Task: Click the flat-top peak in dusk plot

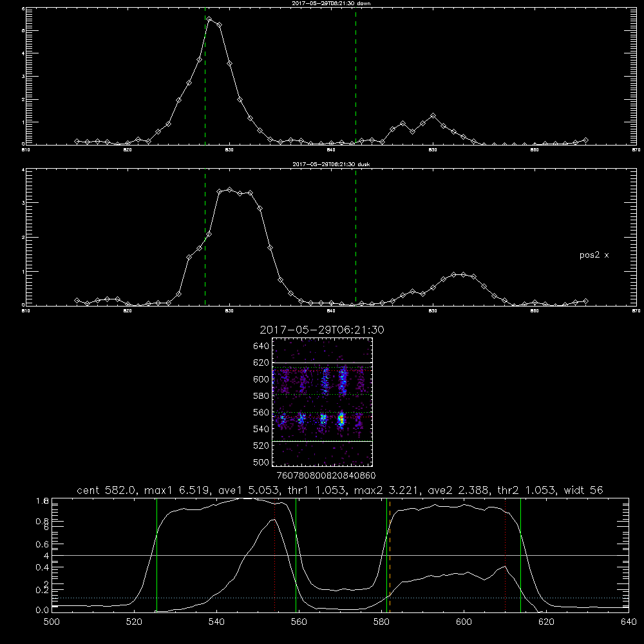Action: point(234,191)
